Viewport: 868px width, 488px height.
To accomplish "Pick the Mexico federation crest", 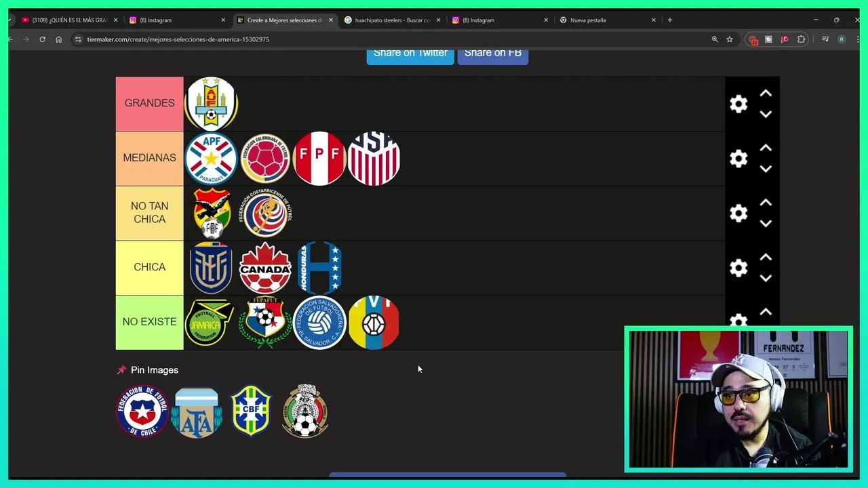I will click(305, 411).
